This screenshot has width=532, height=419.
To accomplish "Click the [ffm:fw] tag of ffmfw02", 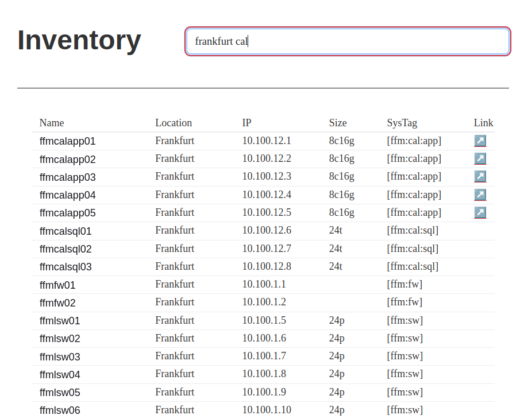I will click(404, 302).
